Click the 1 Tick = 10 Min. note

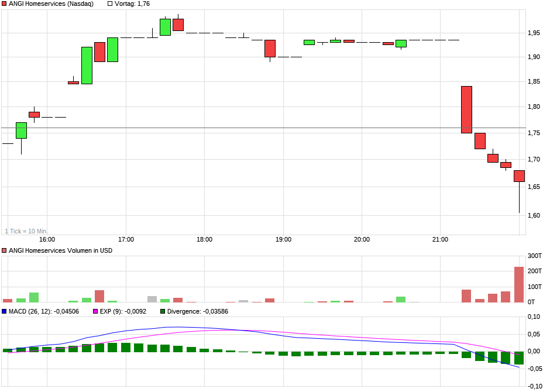pos(26,231)
